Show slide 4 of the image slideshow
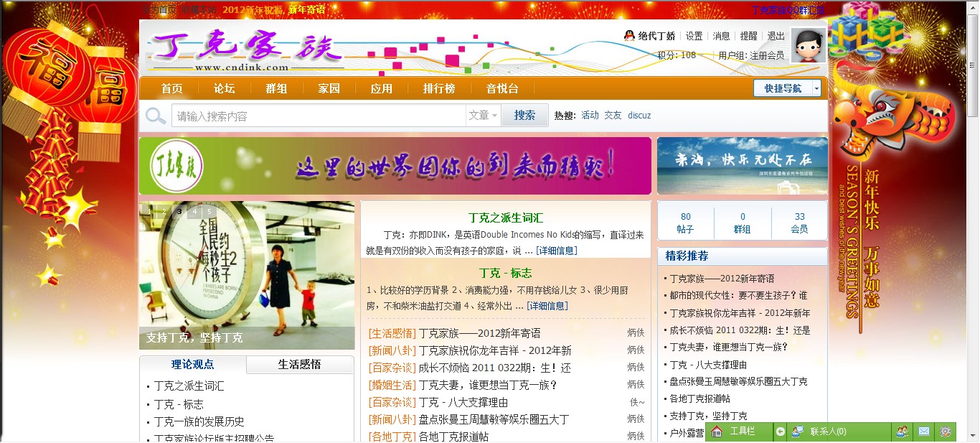980x443 pixels. (x=194, y=211)
